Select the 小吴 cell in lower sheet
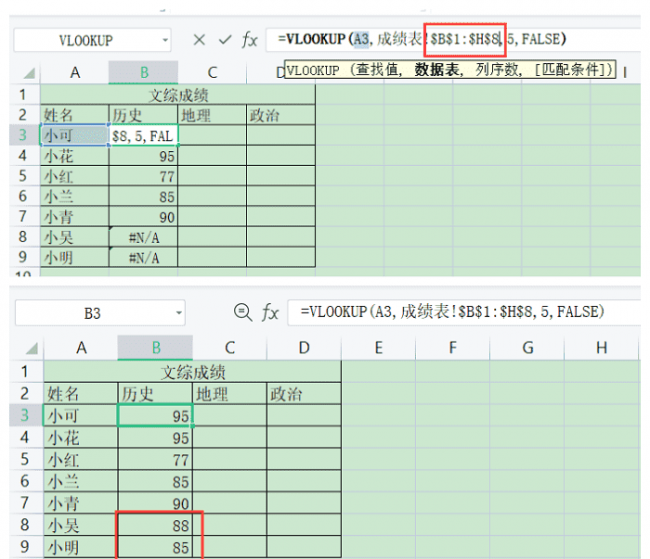This screenshot has width=650, height=559. point(80,525)
